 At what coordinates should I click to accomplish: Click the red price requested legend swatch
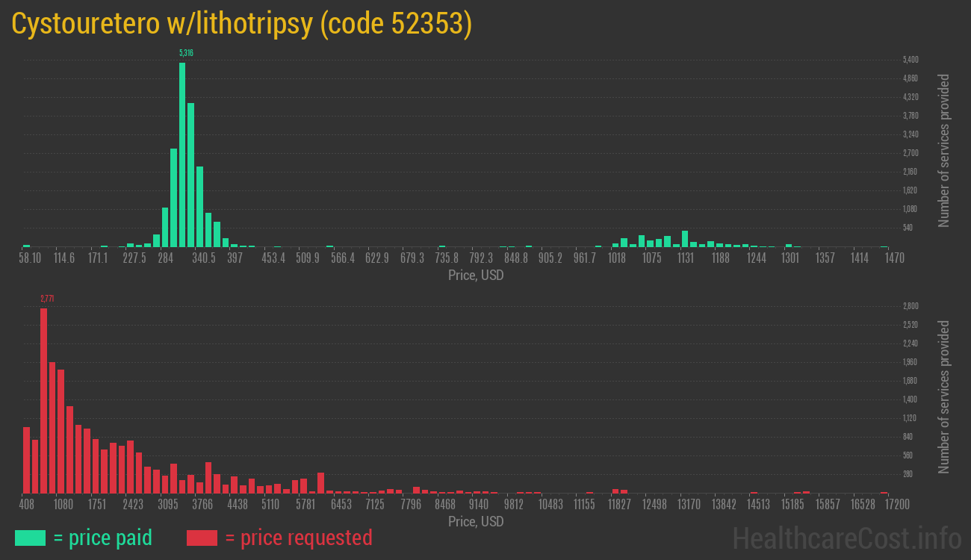click(202, 538)
